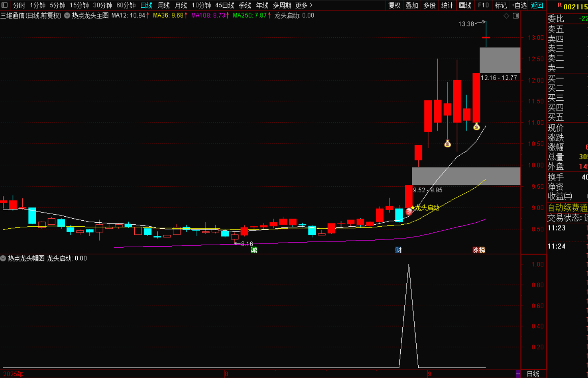The height and width of the screenshot is (378, 588).
Task: Switch to the 周线 weekly period tab
Action: pyautogui.click(x=164, y=5)
